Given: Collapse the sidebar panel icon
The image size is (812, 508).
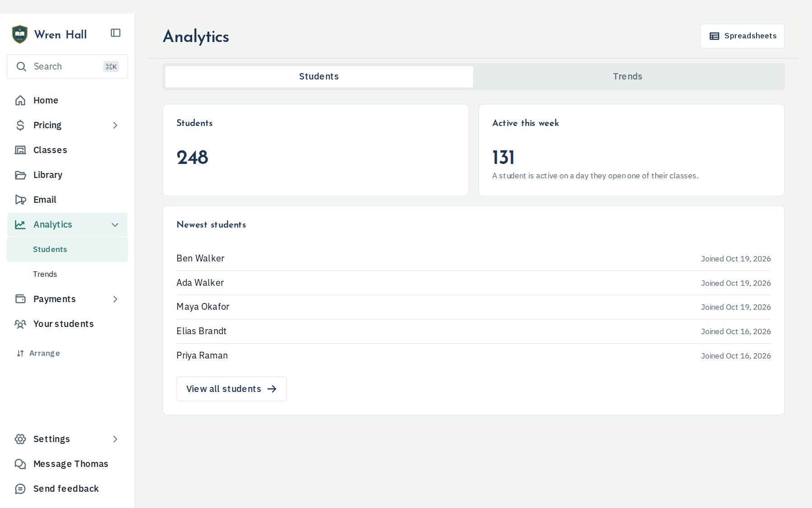Looking at the screenshot, I should coord(115,33).
